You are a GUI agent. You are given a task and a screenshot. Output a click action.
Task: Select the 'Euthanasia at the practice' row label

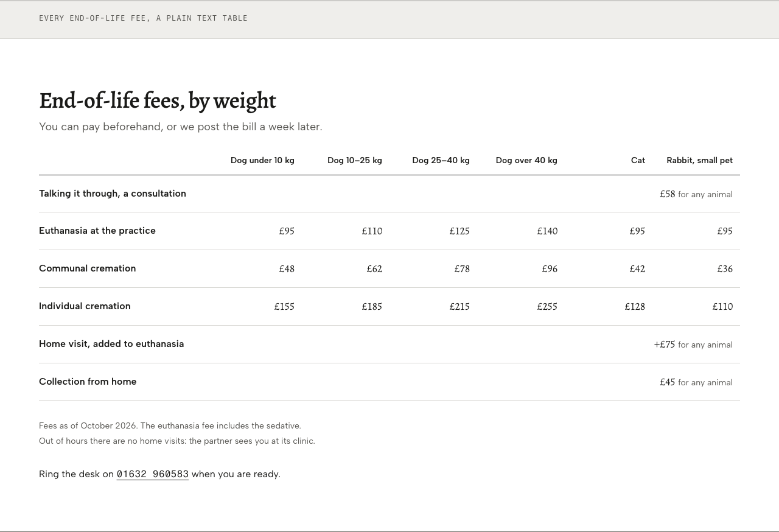click(x=97, y=231)
